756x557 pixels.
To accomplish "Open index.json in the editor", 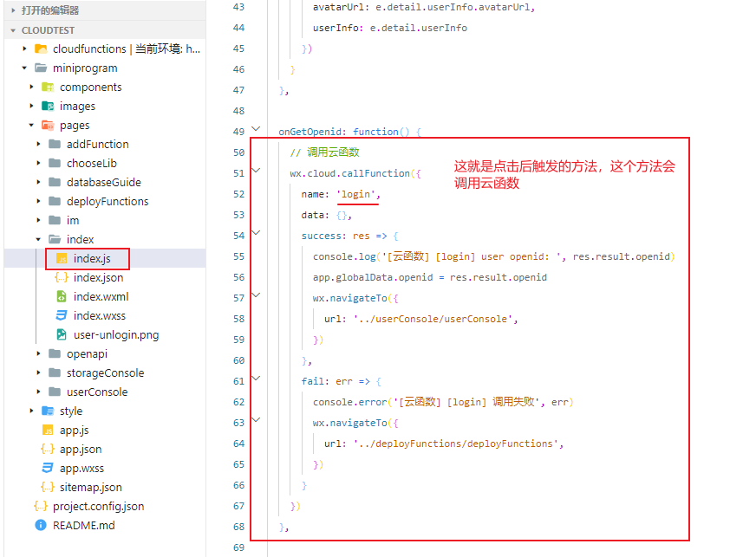I will (x=98, y=277).
